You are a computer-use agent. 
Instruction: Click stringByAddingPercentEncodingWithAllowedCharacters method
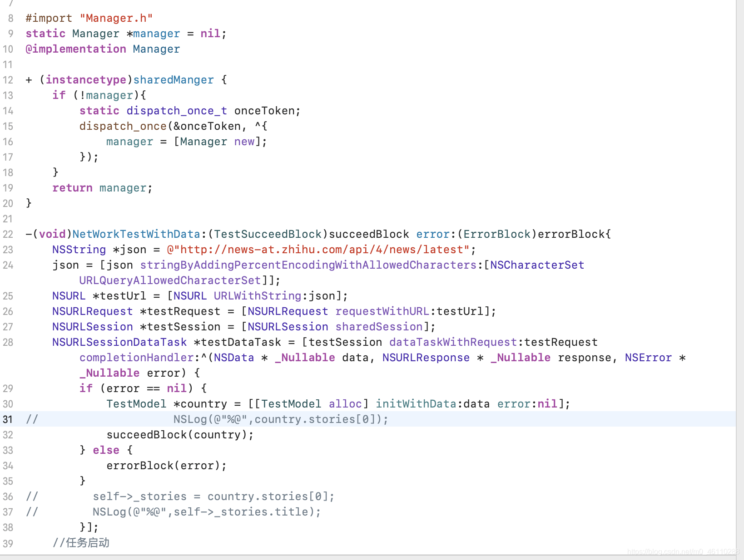point(308,265)
